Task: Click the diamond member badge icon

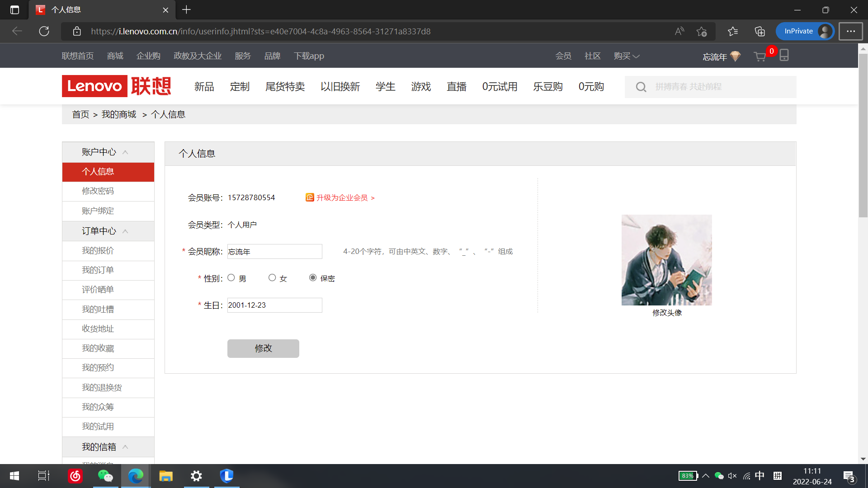Action: pos(736,56)
